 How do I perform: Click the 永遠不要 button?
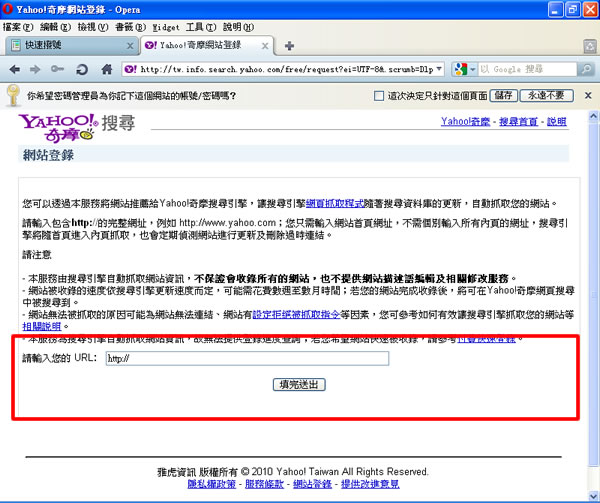[546, 96]
